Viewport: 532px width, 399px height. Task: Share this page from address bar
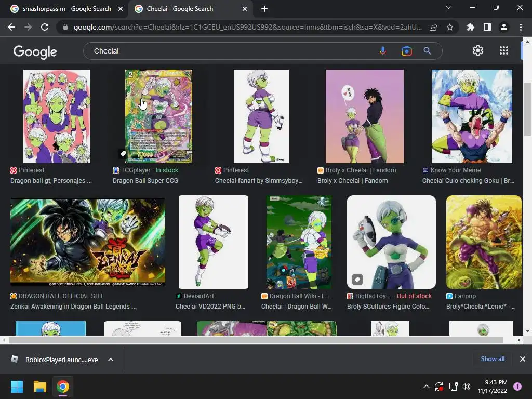pyautogui.click(x=433, y=28)
